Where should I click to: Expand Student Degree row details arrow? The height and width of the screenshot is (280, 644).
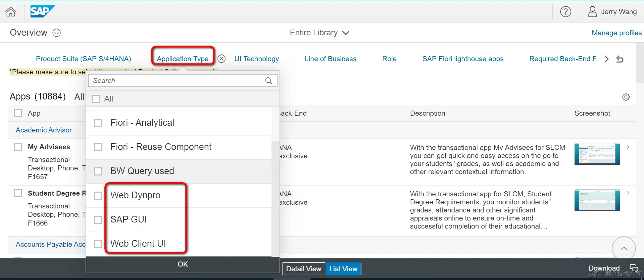coord(628,193)
